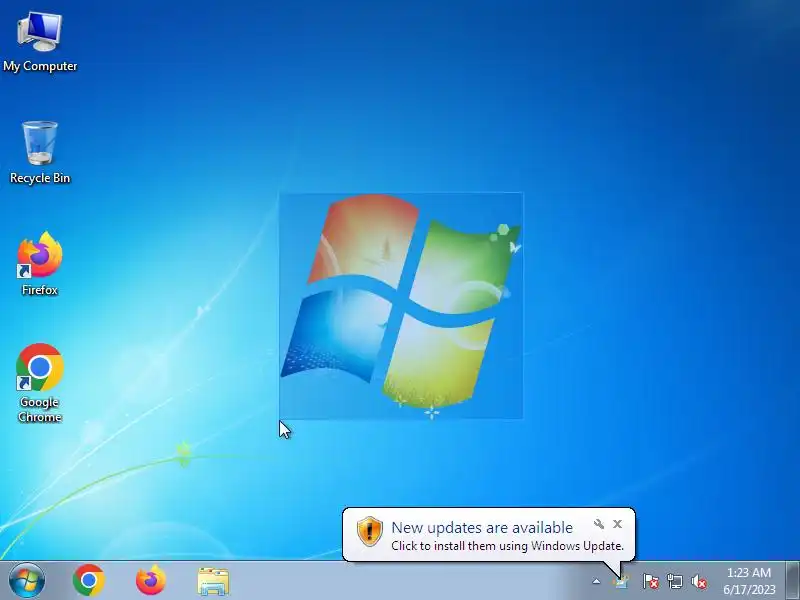Click the muted volume speaker icon

pyautogui.click(x=699, y=582)
